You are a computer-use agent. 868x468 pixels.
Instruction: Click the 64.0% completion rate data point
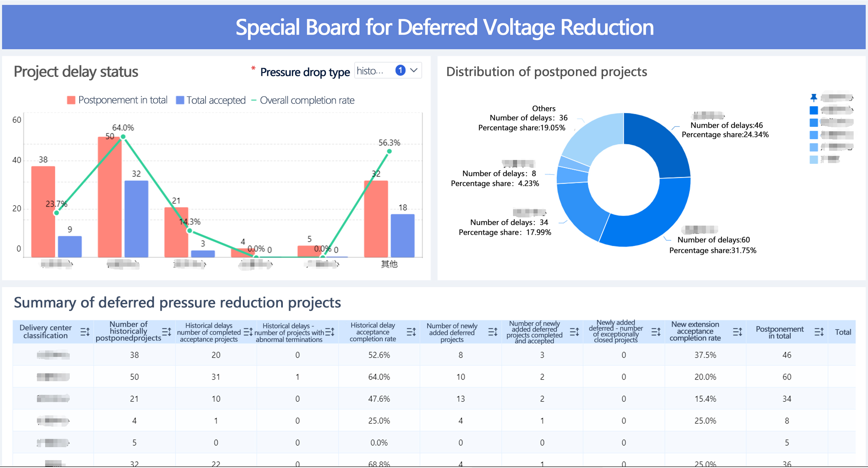coord(123,137)
